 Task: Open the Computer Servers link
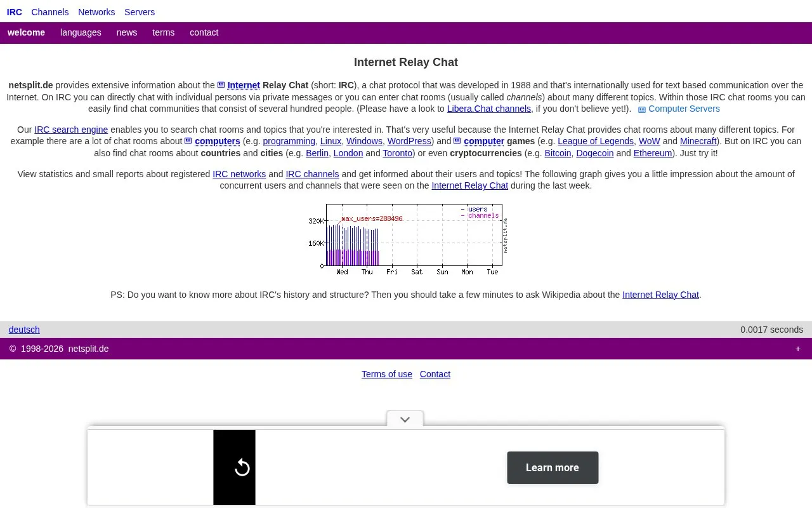point(684,109)
